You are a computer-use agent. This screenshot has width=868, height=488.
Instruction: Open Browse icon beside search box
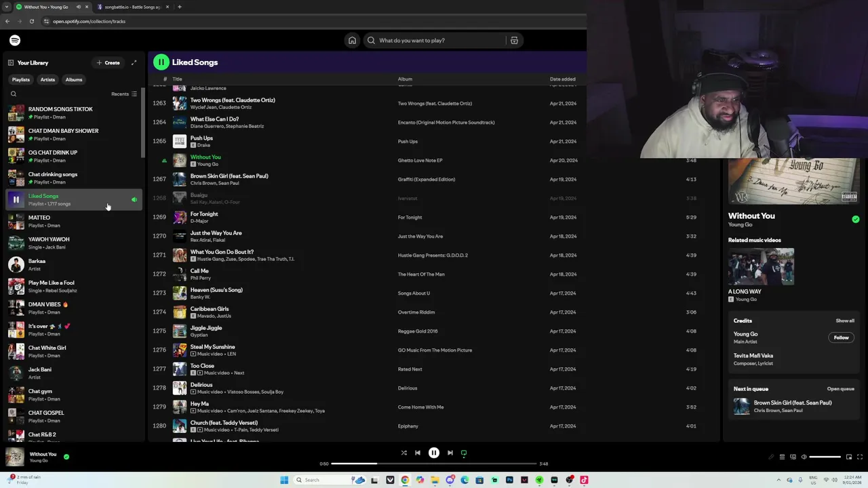pyautogui.click(x=514, y=41)
